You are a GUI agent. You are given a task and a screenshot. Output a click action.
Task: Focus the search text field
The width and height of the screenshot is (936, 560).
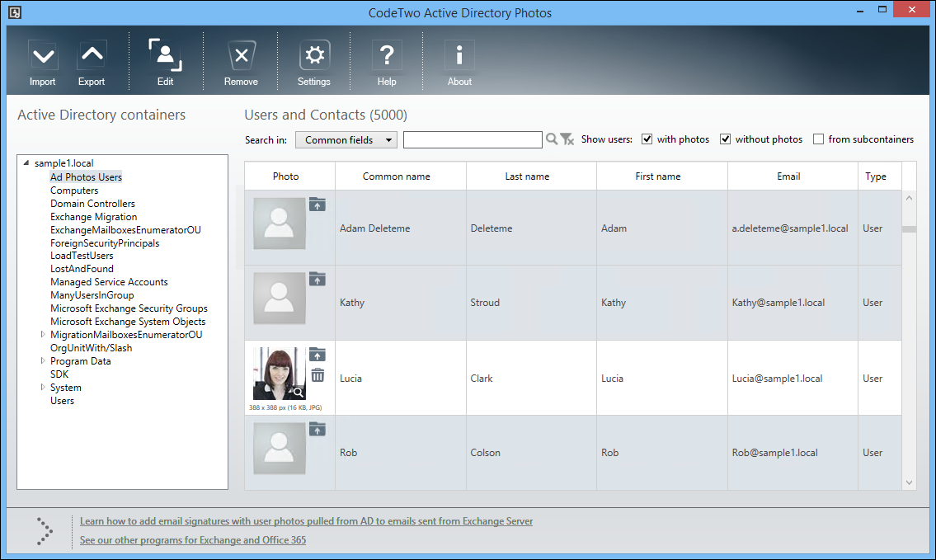tap(473, 139)
